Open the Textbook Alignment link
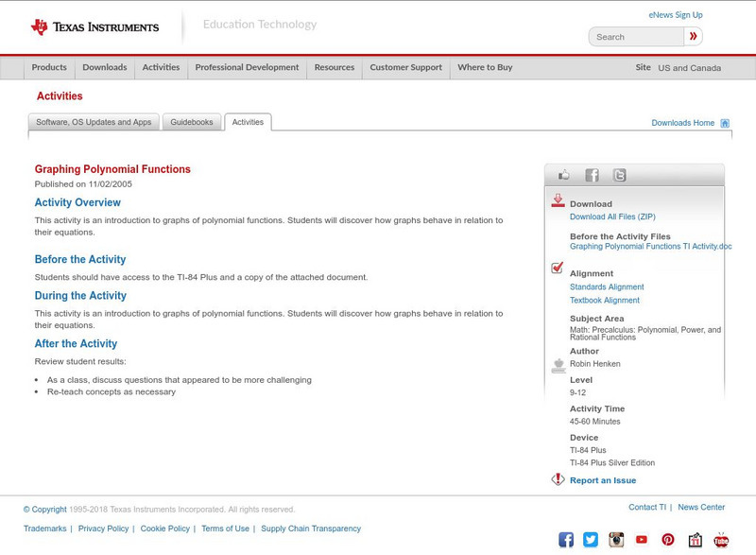Screen dimensions: 756x555 605,300
